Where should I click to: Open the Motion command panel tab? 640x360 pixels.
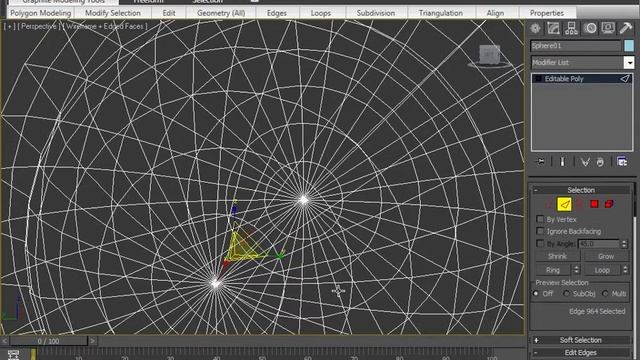coord(590,28)
